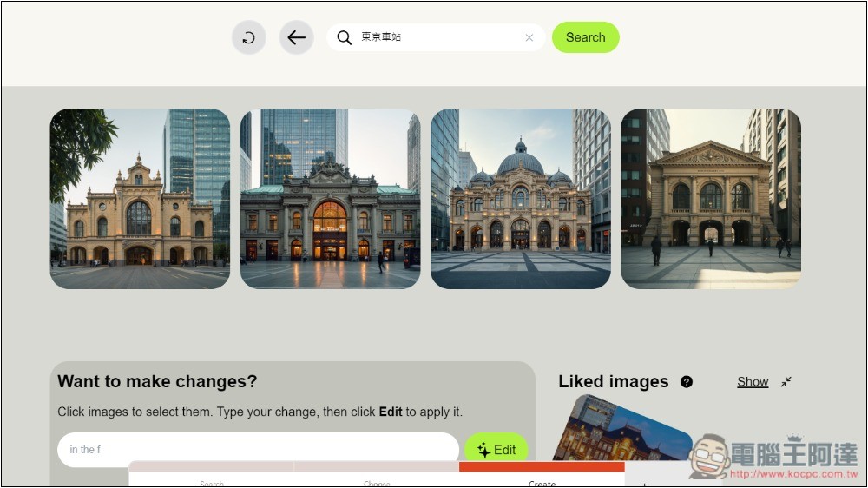Switch to the Create step tab
The width and height of the screenshot is (868, 488).
point(542,482)
